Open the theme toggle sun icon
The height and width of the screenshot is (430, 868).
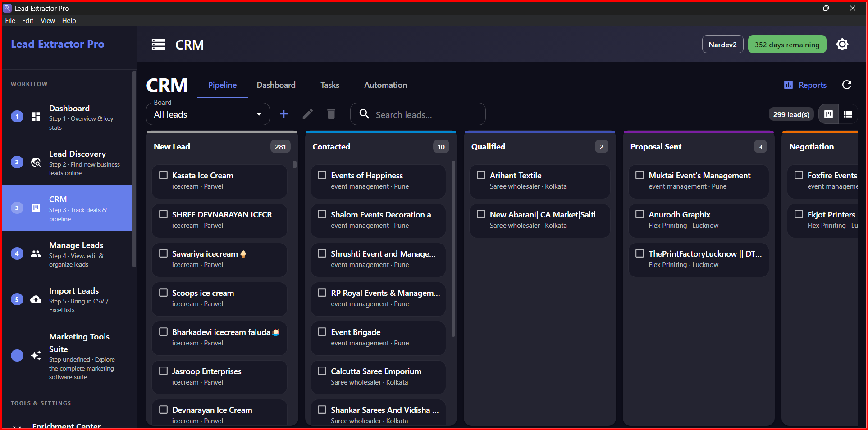[842, 44]
